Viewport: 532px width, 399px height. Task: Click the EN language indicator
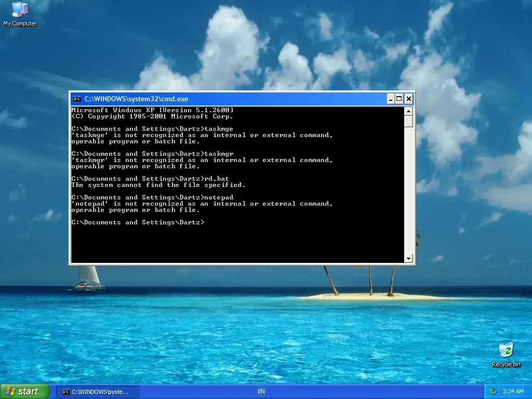[x=261, y=391]
